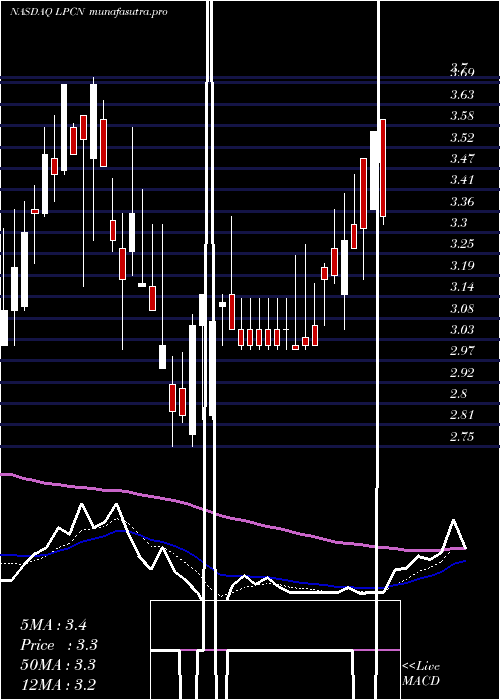This screenshot has width=500, height=700.
Task: Click the 12MA : 3.2 readout
Action: [58, 685]
